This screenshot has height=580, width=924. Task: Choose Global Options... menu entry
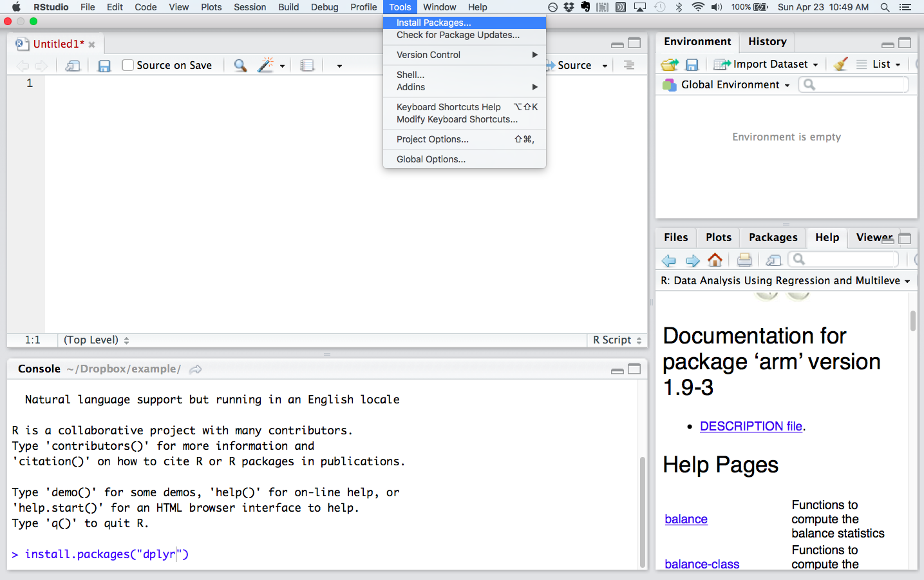coord(431,159)
